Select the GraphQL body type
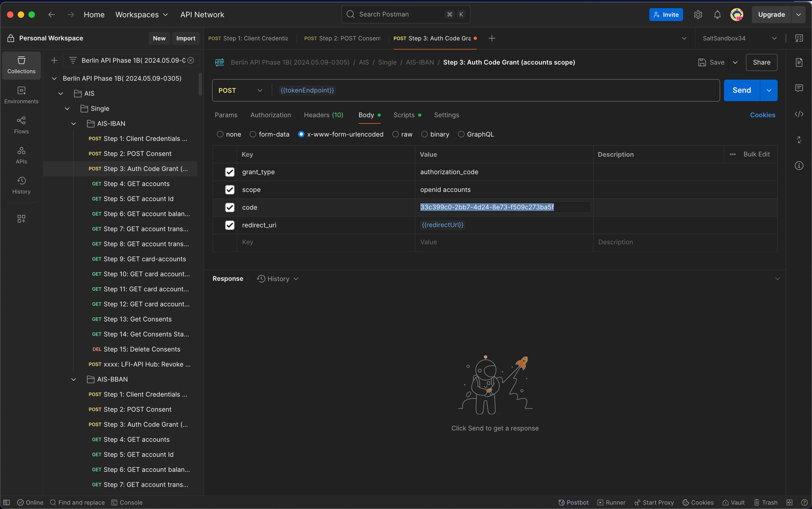 pos(461,135)
